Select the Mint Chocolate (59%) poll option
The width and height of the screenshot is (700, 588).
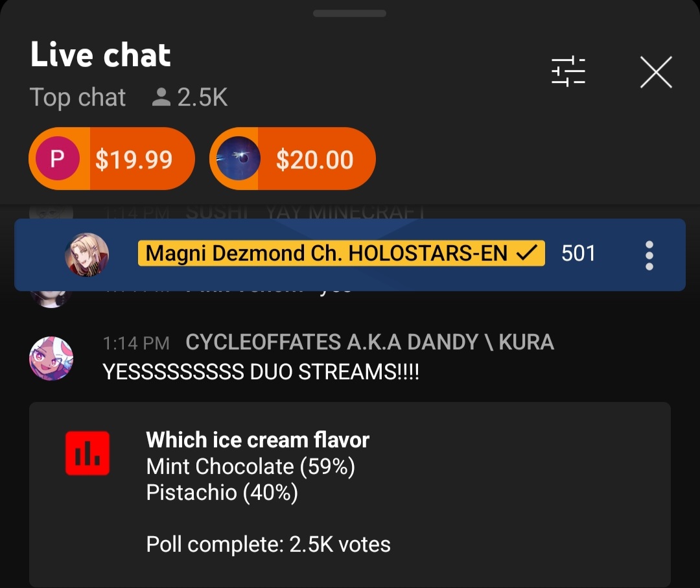click(250, 467)
